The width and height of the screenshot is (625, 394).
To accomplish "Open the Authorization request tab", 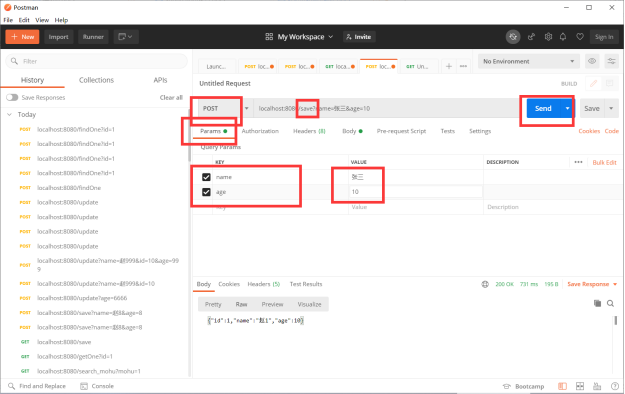I will click(x=260, y=131).
